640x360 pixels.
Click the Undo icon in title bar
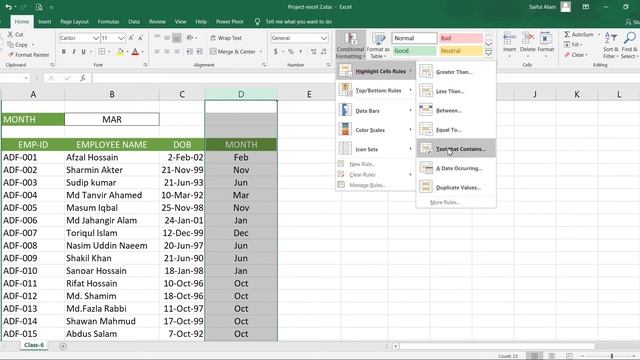click(8, 7)
